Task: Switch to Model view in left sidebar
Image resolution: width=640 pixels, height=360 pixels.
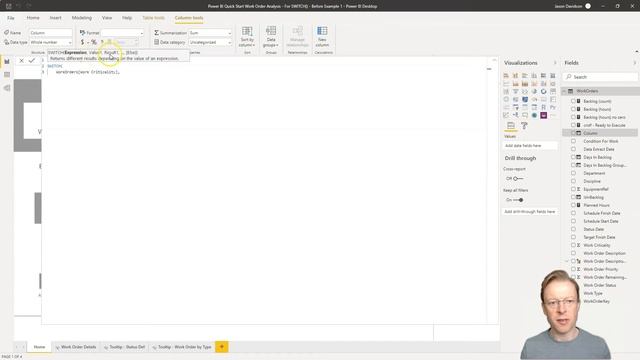Action: point(7,88)
